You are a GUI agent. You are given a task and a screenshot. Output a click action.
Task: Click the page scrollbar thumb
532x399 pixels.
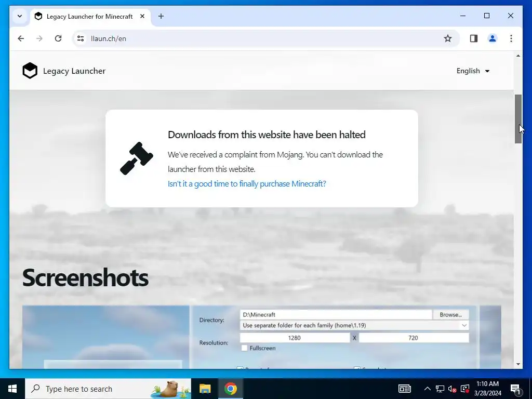pos(518,119)
